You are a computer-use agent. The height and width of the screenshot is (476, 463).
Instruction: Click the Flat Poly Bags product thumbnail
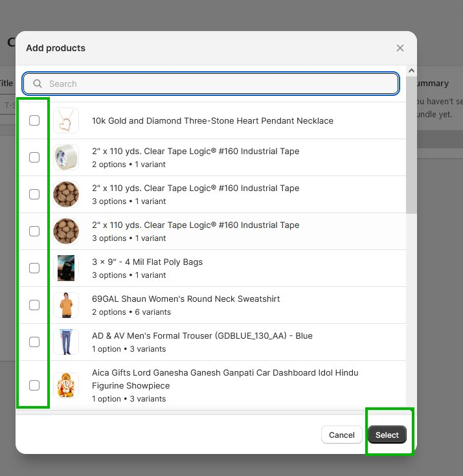pos(66,268)
